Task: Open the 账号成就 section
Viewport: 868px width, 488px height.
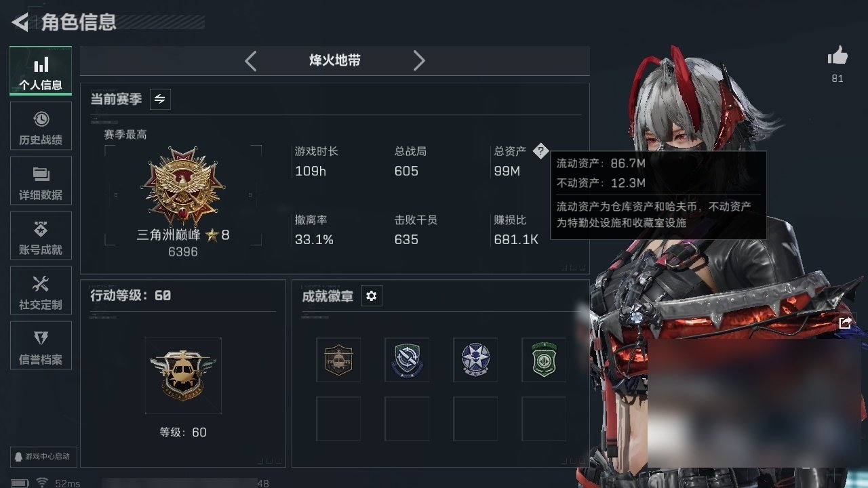Action: 41,236
